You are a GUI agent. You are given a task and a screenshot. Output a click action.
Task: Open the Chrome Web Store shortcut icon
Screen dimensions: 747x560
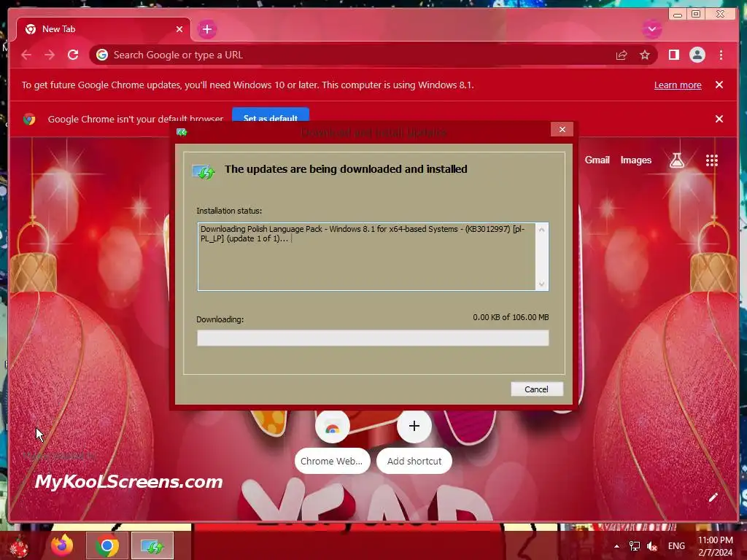pyautogui.click(x=332, y=427)
